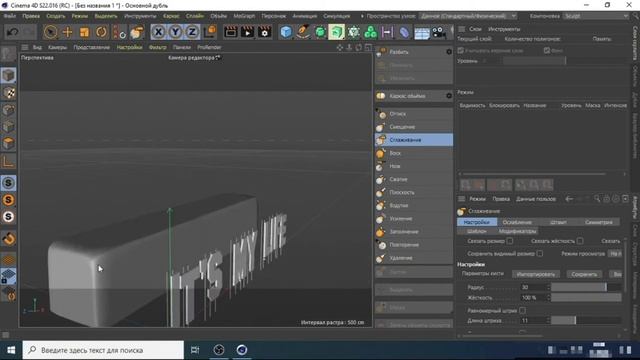Adjust the Длина штриха slider

click(x=586, y=320)
